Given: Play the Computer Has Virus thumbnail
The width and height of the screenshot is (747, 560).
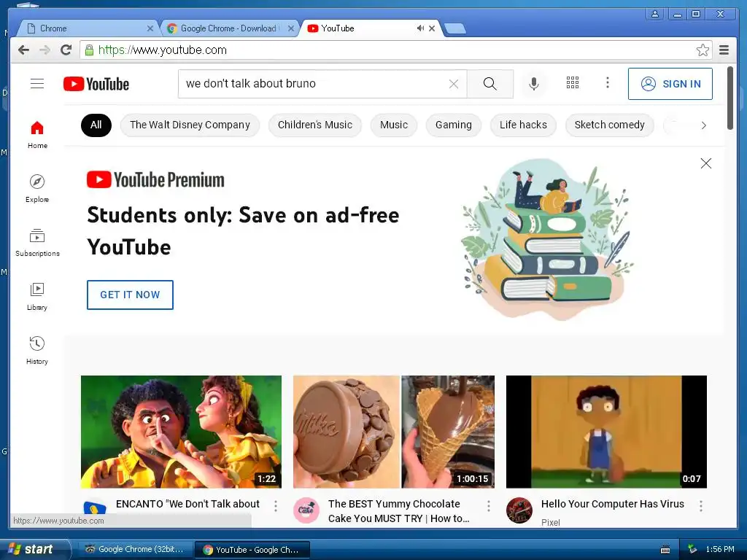Looking at the screenshot, I should (x=606, y=432).
